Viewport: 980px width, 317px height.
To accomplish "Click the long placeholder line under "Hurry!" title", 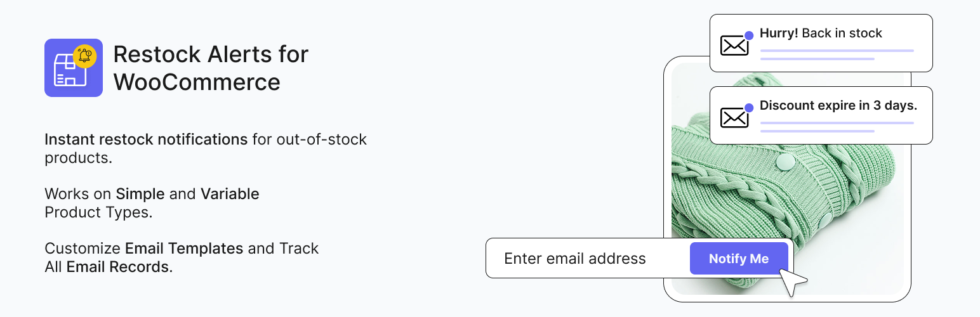I will pyautogui.click(x=837, y=51).
